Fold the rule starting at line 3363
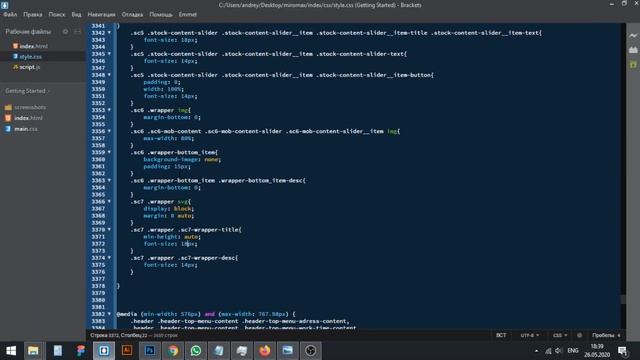Screen dimensions: 640x360 tap(109, 180)
